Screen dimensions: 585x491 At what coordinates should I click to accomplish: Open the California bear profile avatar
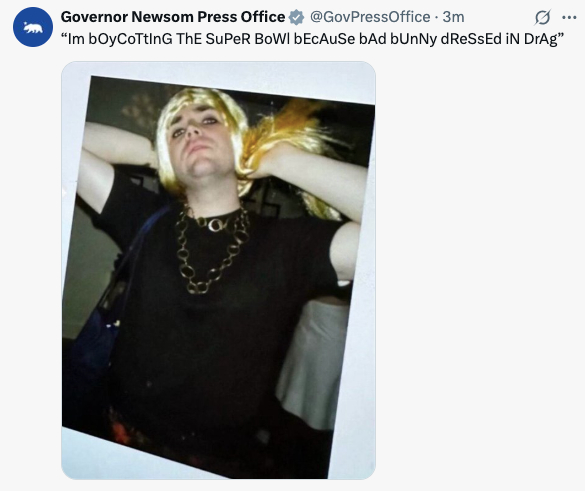[x=33, y=27]
